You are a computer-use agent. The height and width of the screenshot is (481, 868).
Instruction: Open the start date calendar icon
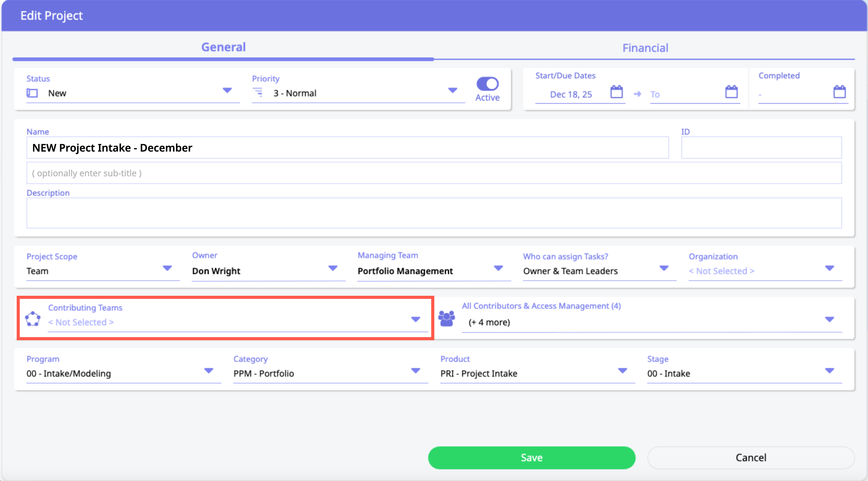[x=616, y=92]
